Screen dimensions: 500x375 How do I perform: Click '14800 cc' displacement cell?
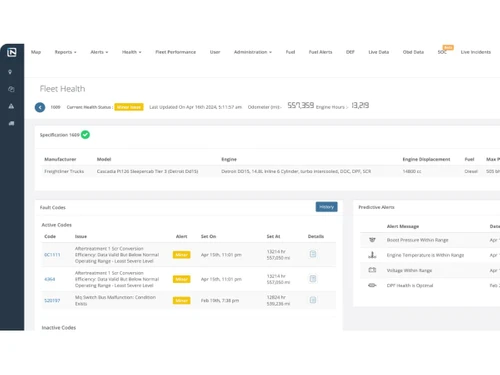(x=412, y=171)
